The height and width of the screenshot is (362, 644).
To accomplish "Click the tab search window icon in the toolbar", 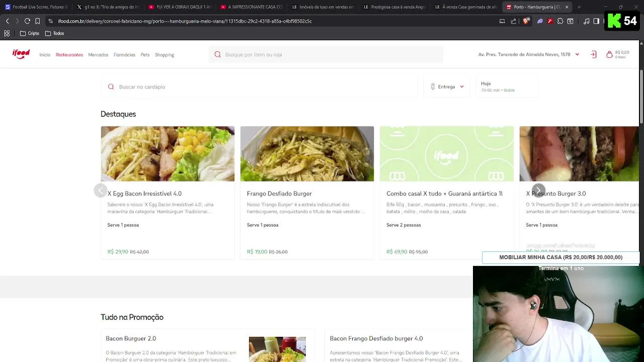I will click(x=570, y=21).
